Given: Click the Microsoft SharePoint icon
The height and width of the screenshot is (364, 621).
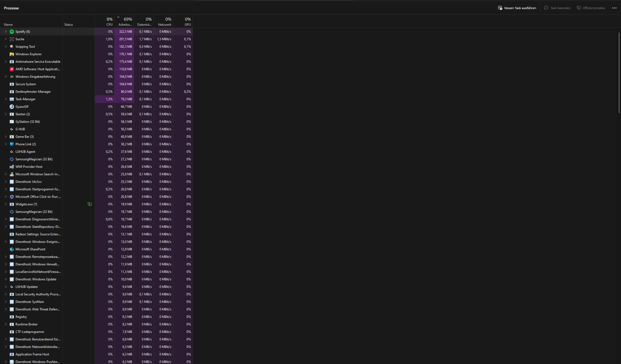Looking at the screenshot, I should 12,249.
